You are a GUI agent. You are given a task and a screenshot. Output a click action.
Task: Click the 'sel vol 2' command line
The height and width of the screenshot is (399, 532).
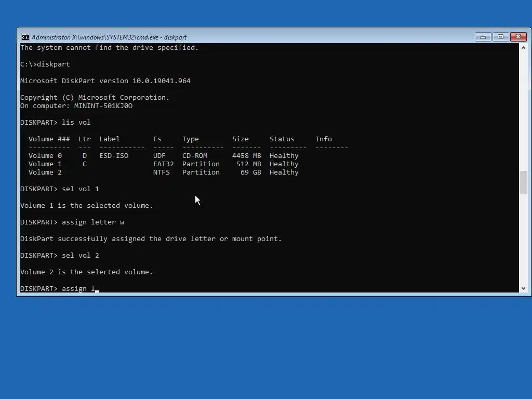[60, 256]
